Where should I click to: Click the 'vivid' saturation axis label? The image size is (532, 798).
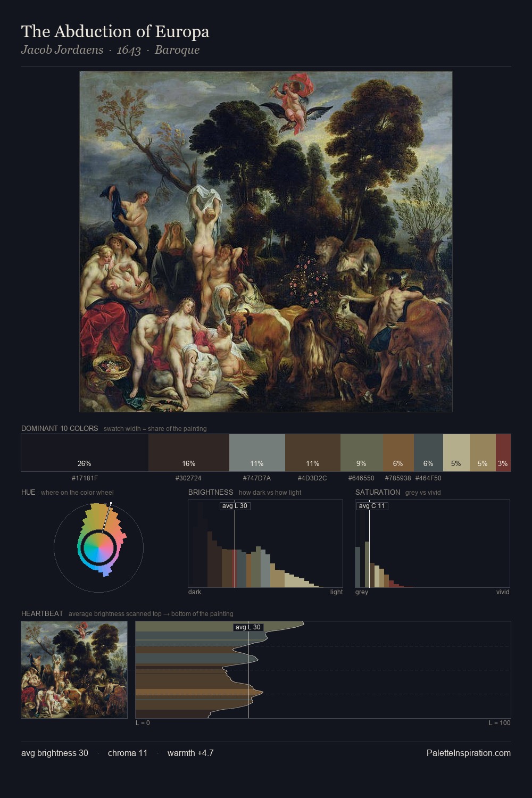click(503, 592)
